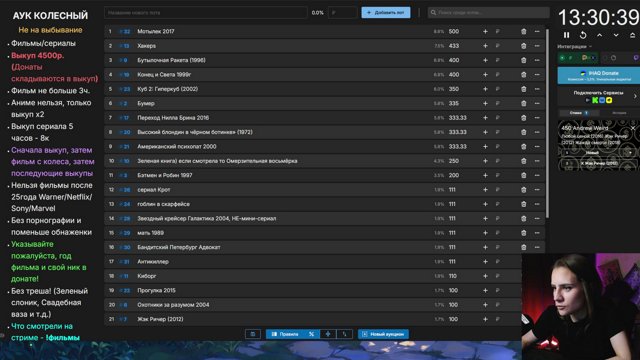Select lot title Охотники за разумом 2004
The width and height of the screenshot is (640, 360).
[173, 305]
